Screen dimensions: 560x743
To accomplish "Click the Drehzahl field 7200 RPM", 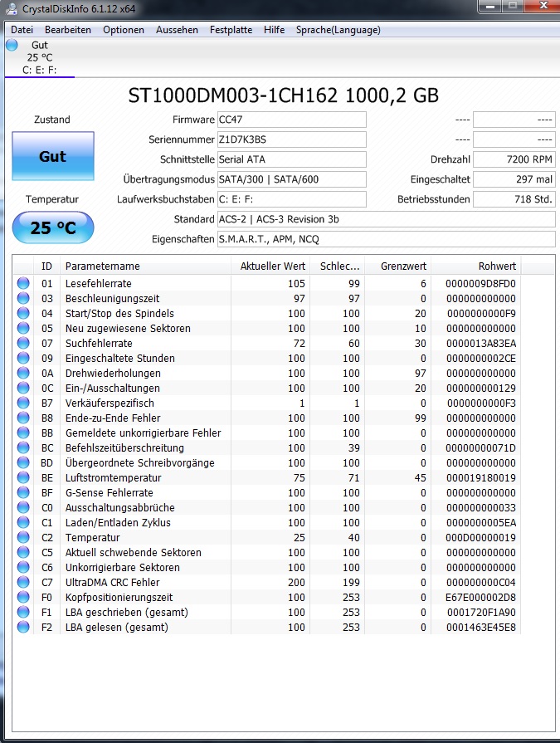I will coord(514,159).
